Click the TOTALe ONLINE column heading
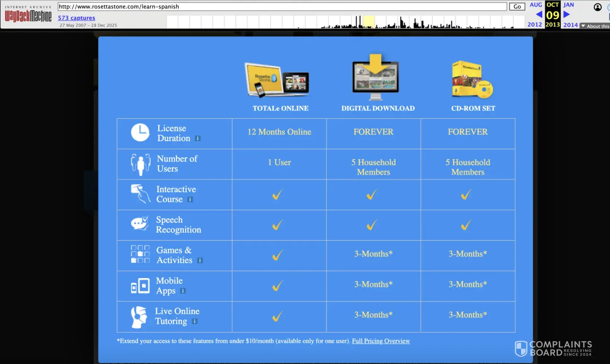Image resolution: width=610 pixels, height=364 pixels. [281, 108]
